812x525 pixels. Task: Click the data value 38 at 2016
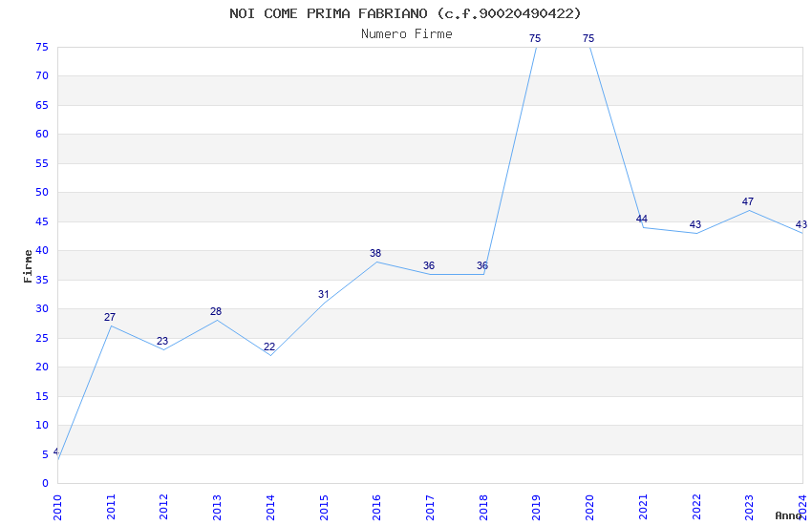[375, 253]
